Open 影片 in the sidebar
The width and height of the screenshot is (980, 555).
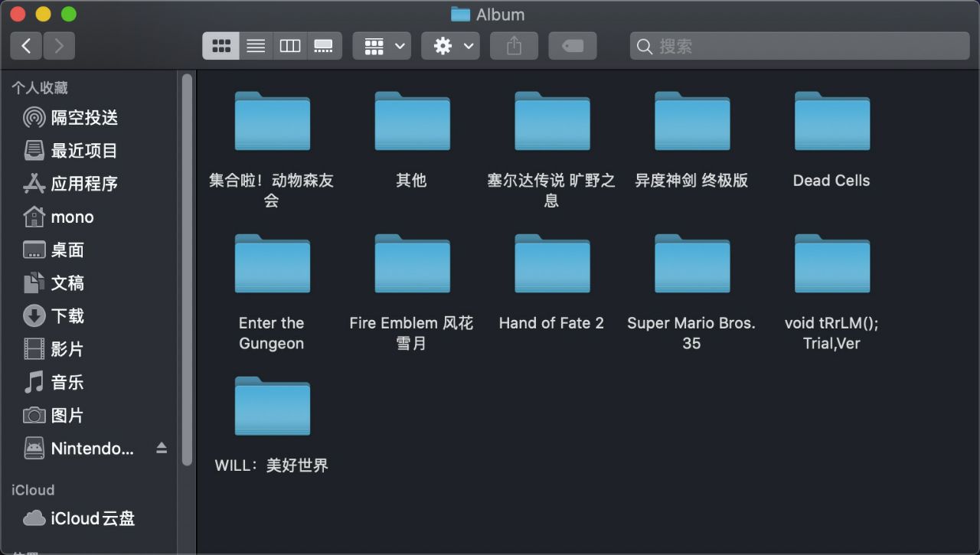coord(54,349)
